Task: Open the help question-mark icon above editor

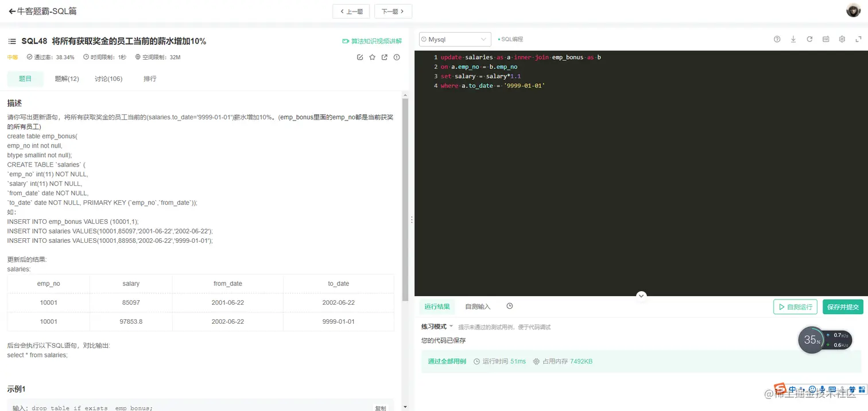Action: pyautogui.click(x=777, y=39)
